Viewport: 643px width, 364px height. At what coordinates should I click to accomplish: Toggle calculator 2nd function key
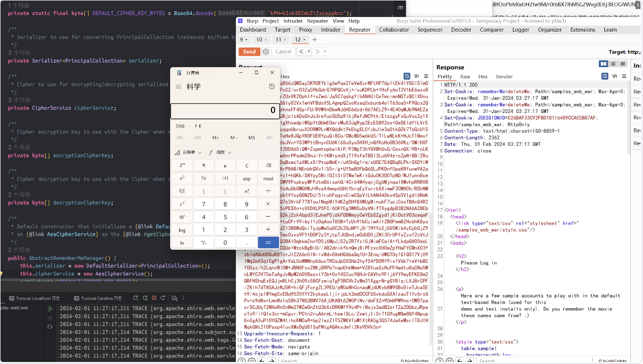point(182,165)
